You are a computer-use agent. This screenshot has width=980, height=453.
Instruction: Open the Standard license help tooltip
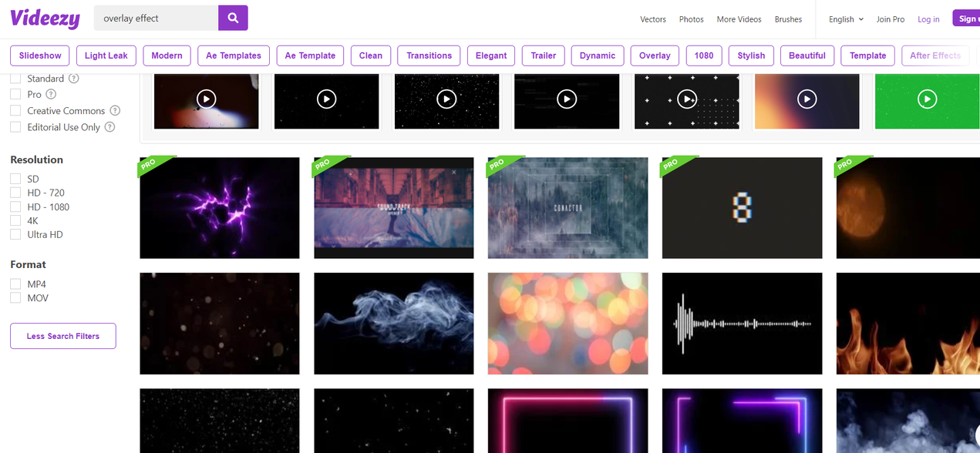click(72, 78)
